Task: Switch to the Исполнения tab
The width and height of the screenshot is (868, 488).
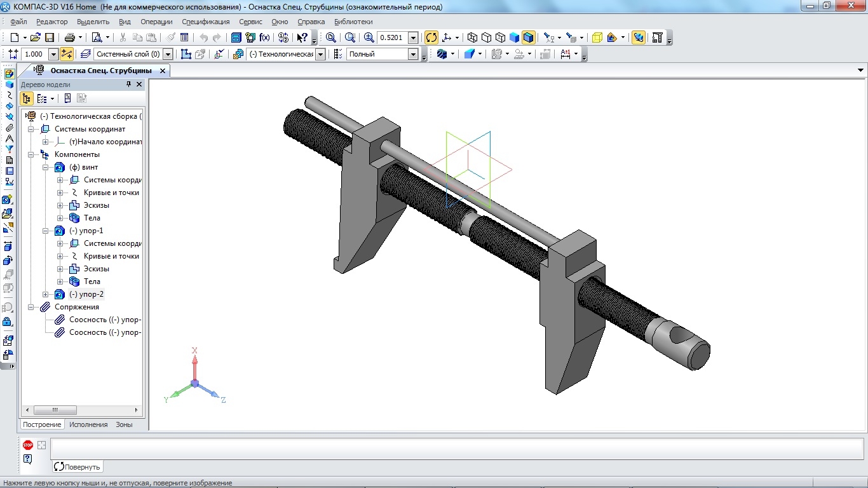Action: 88,424
